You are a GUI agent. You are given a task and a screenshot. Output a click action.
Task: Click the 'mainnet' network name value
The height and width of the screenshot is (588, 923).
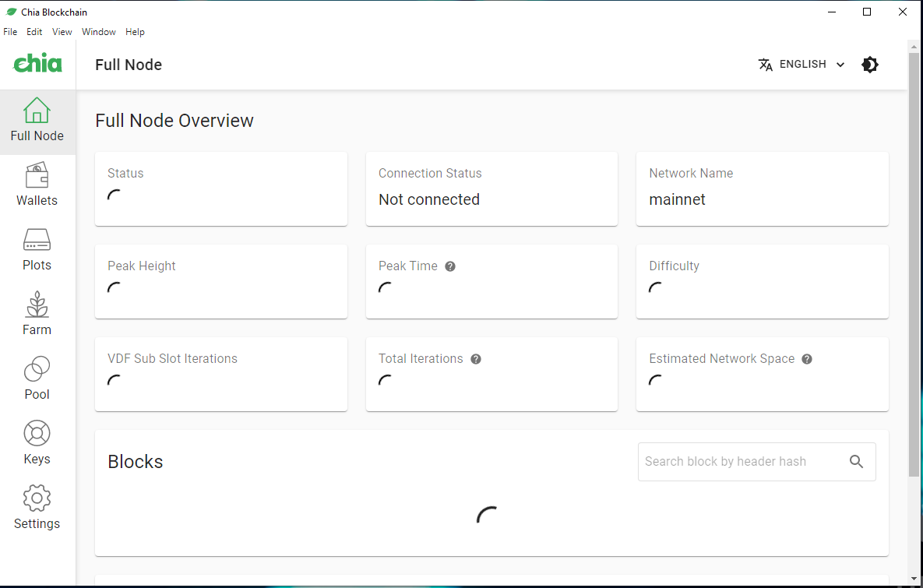click(x=677, y=199)
